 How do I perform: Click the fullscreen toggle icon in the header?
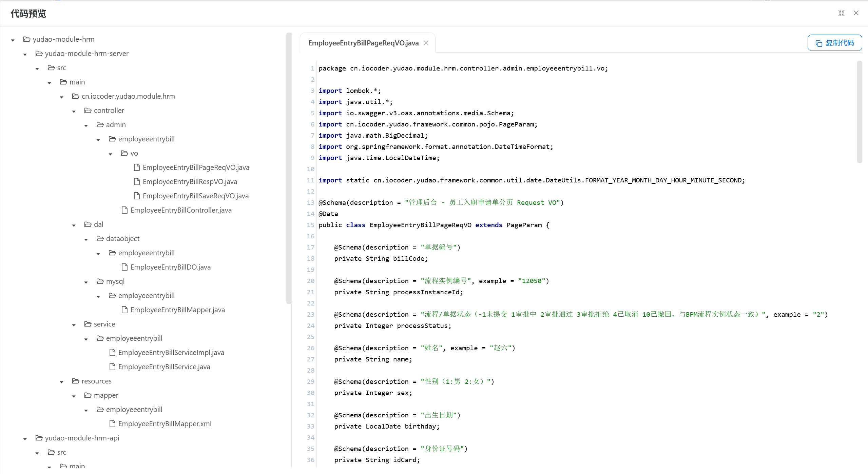[x=841, y=13]
